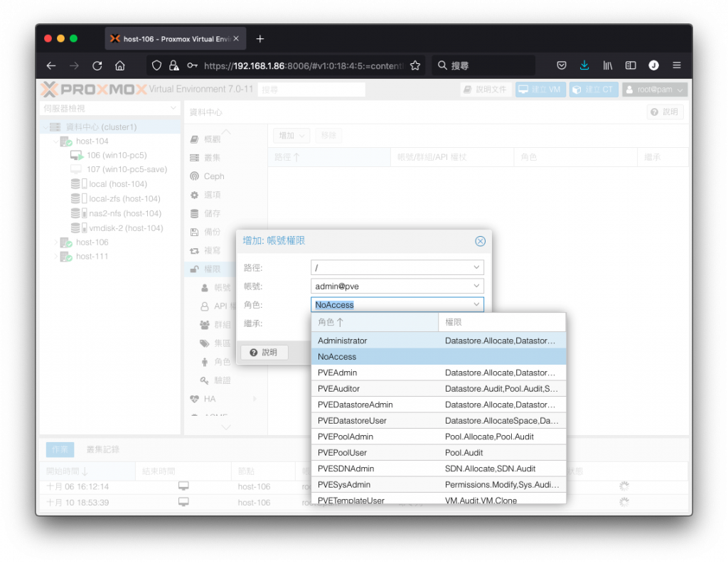Select the PVEAuditor role

pos(439,388)
